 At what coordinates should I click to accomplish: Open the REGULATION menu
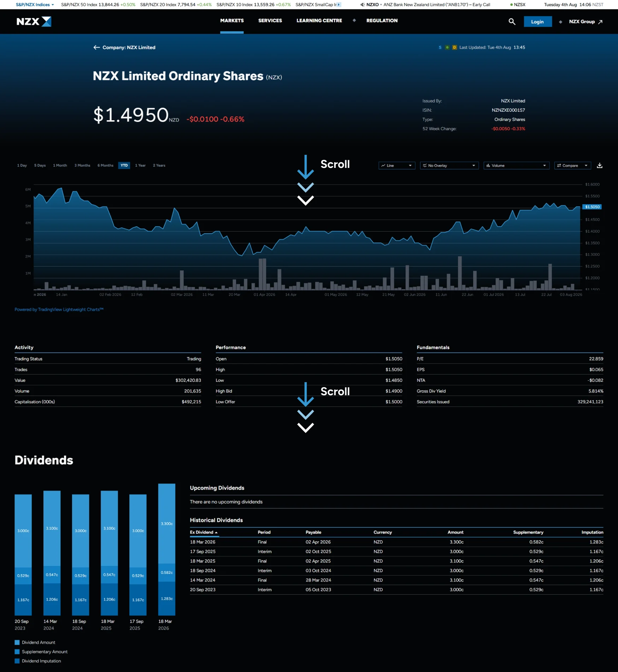(x=382, y=21)
